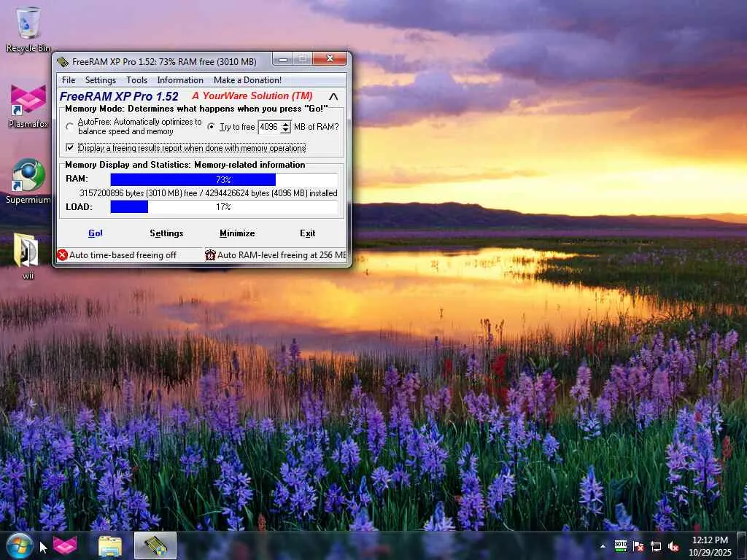Open the network tray icon
This screenshot has width=747, height=560.
656,546
